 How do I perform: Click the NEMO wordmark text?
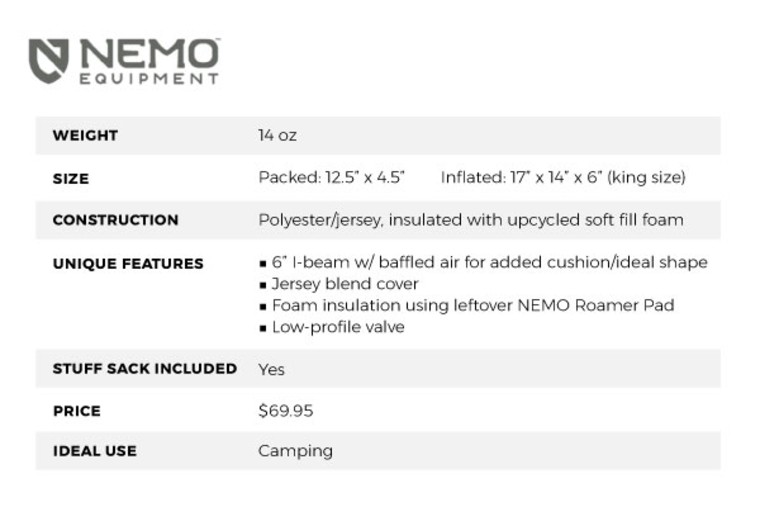coord(148,53)
